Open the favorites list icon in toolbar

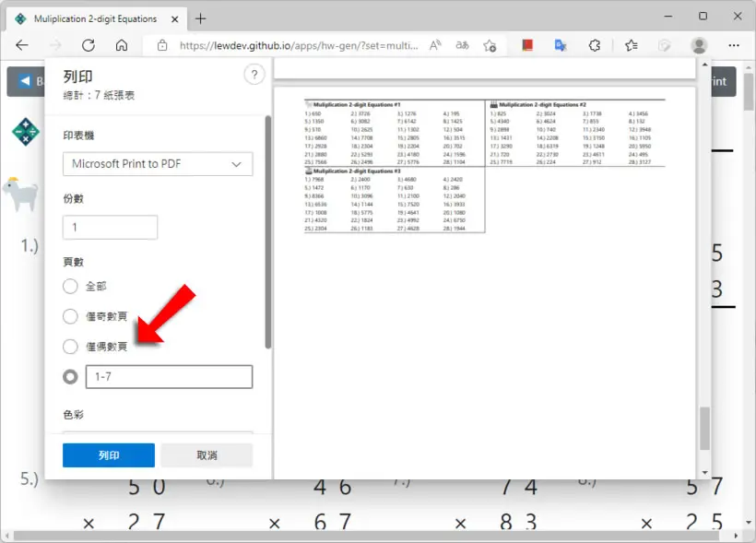tap(632, 45)
